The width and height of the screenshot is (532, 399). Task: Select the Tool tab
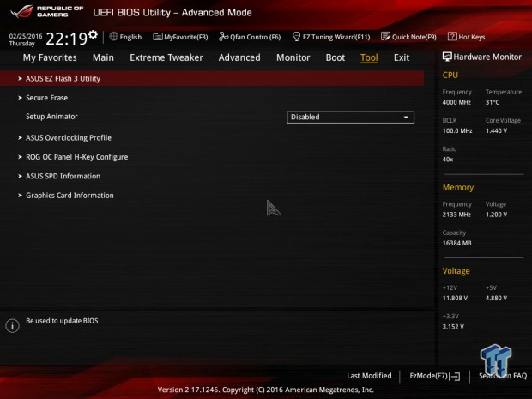369,57
